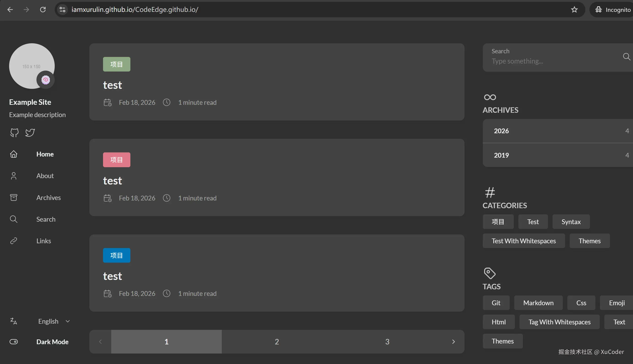Screen dimensions: 633x364
Task: Go to next page with right chevron
Action: (453, 342)
